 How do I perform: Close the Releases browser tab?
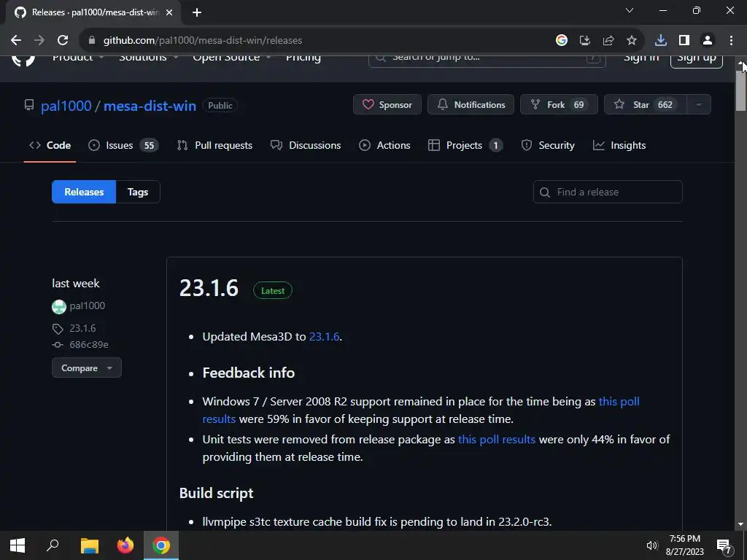point(169,12)
